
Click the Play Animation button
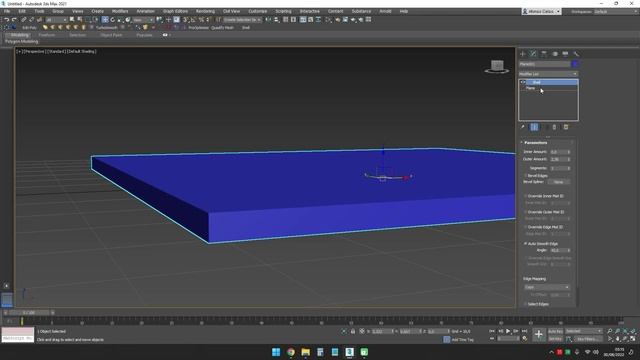tap(508, 331)
